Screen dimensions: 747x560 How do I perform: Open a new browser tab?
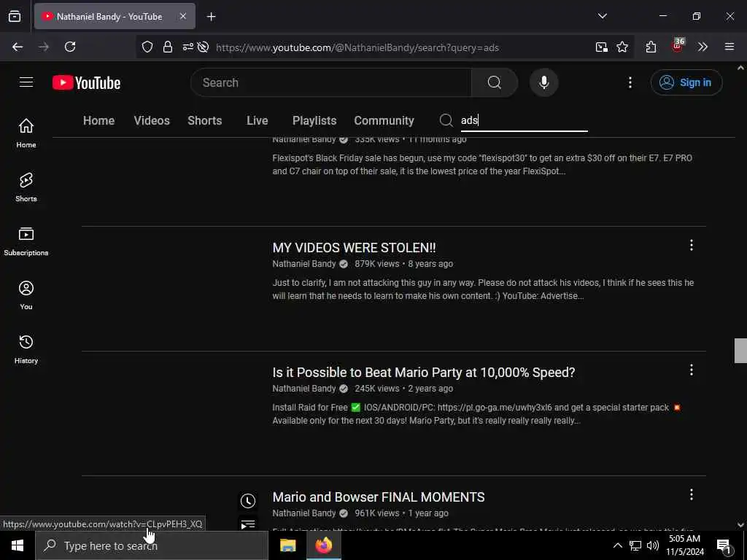point(211,17)
